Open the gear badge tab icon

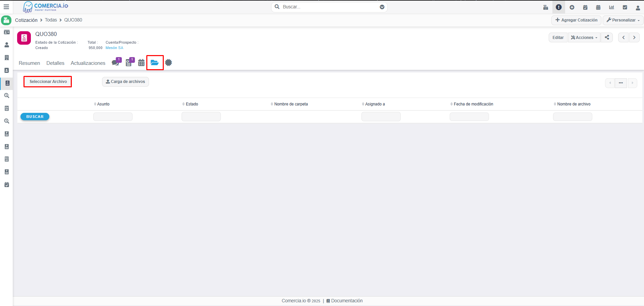pos(168,63)
